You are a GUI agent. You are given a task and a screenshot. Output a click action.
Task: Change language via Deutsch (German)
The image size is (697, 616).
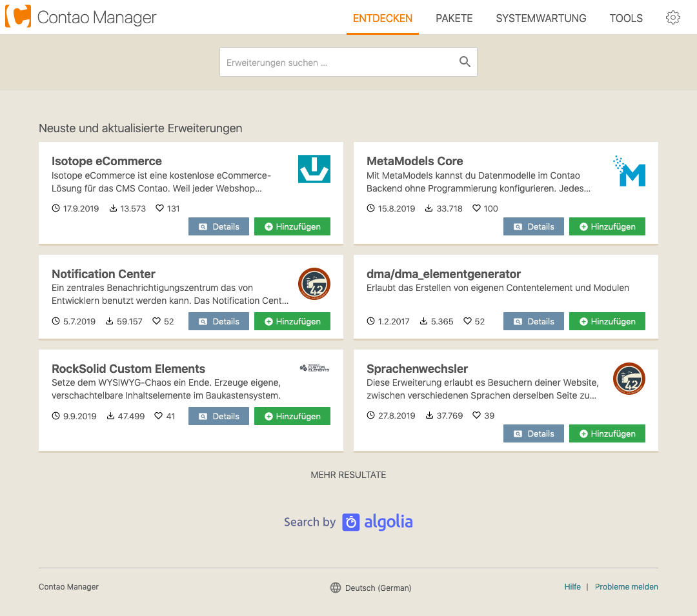coord(378,588)
